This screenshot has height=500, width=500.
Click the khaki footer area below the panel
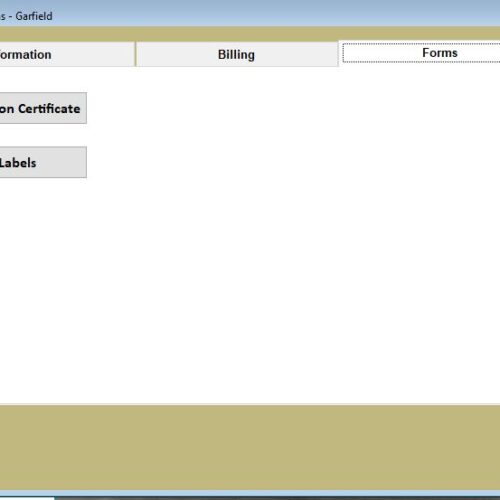point(250,448)
